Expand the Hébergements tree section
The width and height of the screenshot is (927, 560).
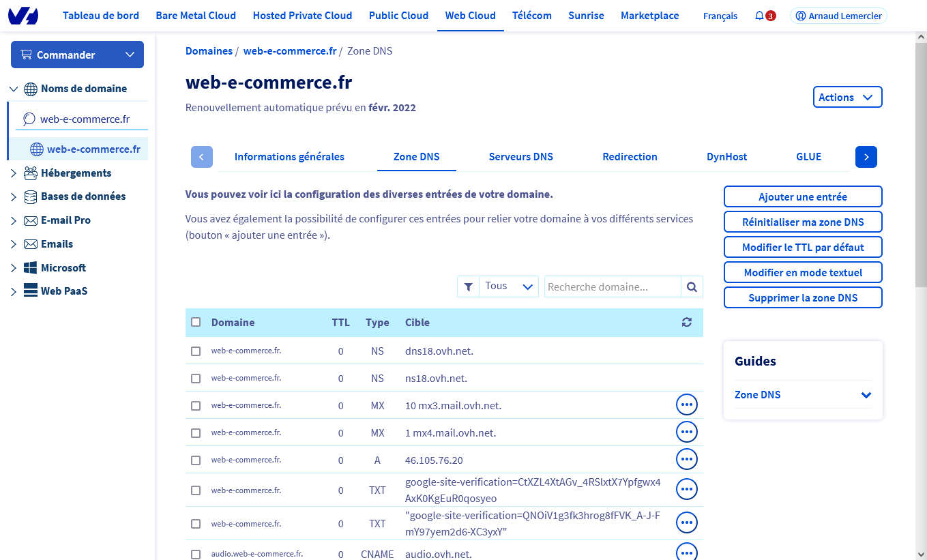[14, 173]
